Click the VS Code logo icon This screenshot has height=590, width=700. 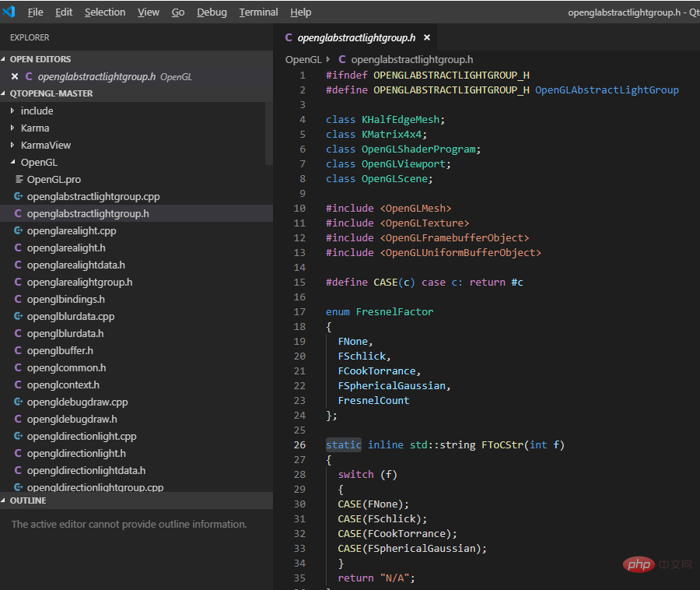(9, 12)
